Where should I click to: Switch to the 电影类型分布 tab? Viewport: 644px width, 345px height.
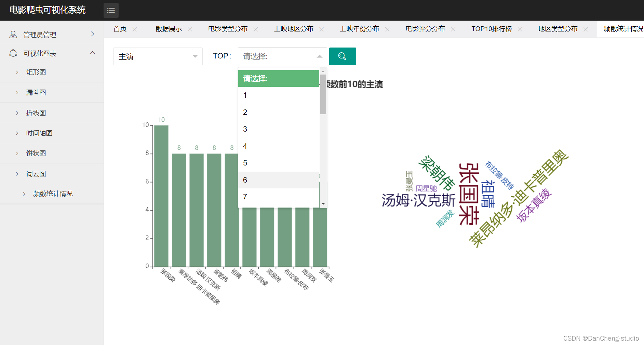tap(228, 29)
